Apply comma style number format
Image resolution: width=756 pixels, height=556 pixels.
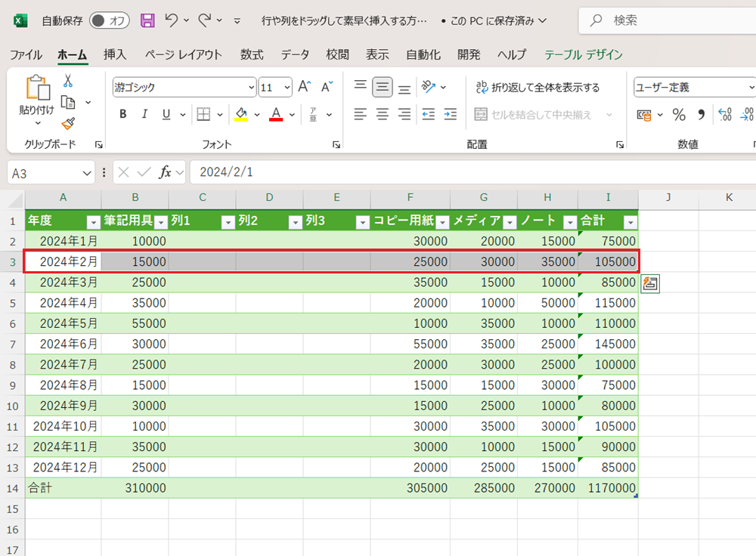(x=701, y=115)
